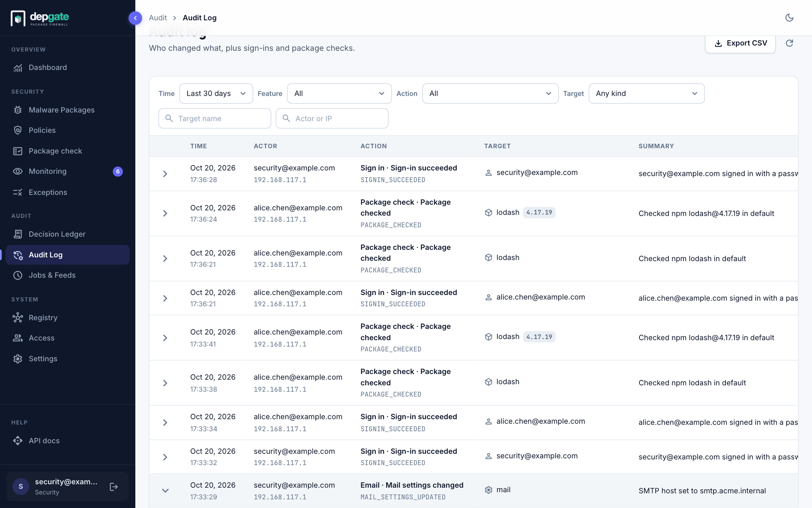Open the Action filter dropdown
This screenshot has height=508, width=812.
pyautogui.click(x=490, y=93)
